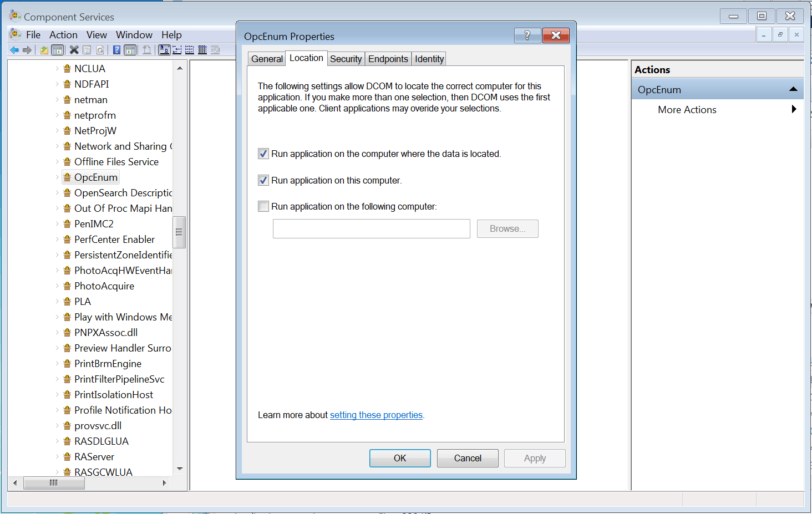Click the tree horizontal scrollbar thumb
Viewport: 812px width, 514px height.
point(54,483)
